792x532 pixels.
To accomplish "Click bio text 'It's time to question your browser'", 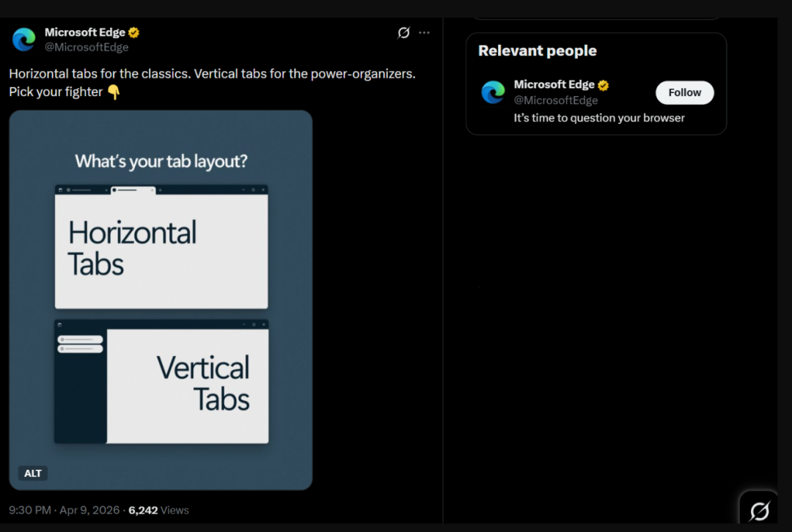I will pos(599,118).
